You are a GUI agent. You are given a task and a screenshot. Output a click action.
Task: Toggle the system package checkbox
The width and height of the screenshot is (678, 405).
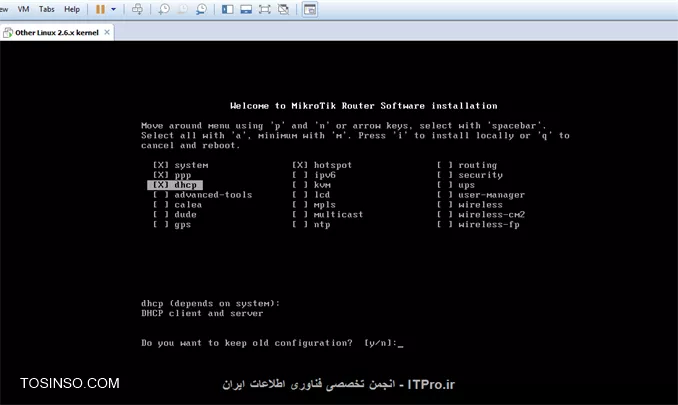pyautogui.click(x=160, y=165)
